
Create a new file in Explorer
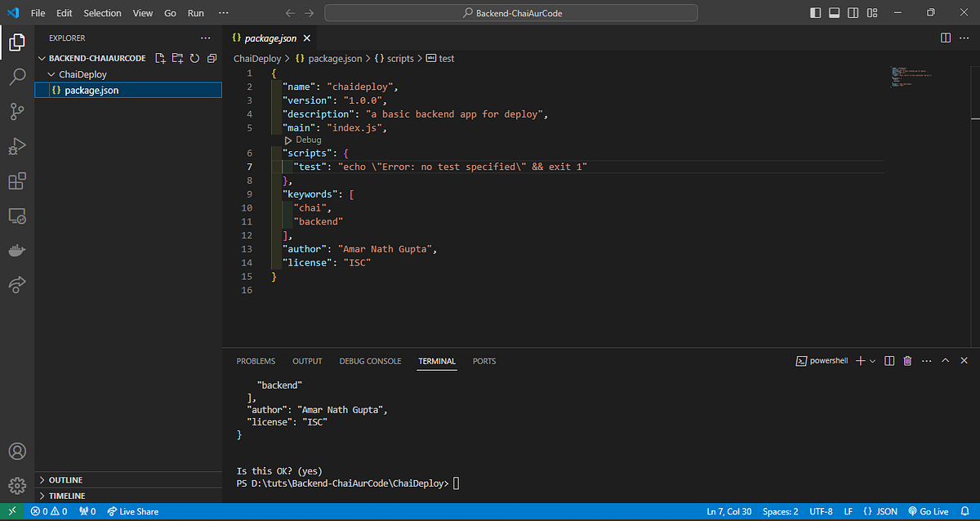click(160, 58)
